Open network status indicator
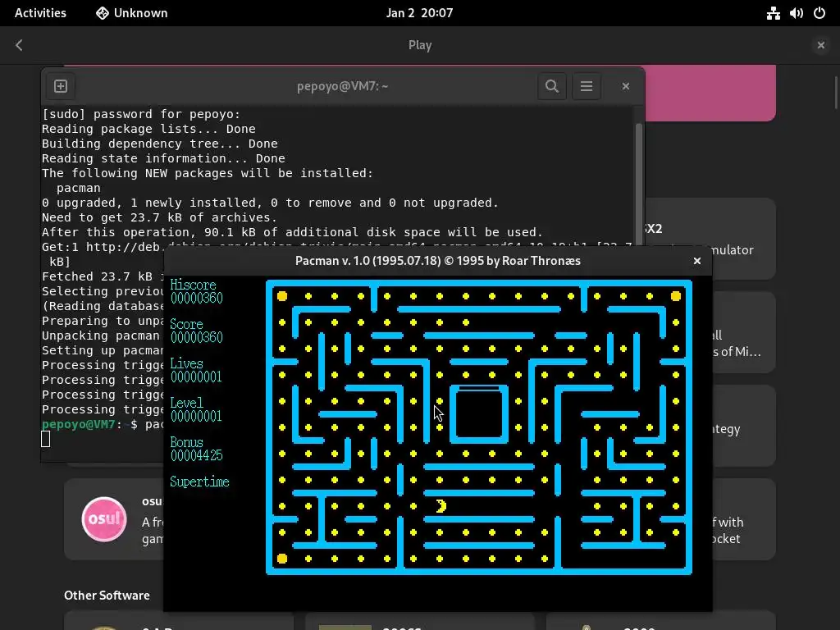The image size is (840, 630). tap(773, 13)
